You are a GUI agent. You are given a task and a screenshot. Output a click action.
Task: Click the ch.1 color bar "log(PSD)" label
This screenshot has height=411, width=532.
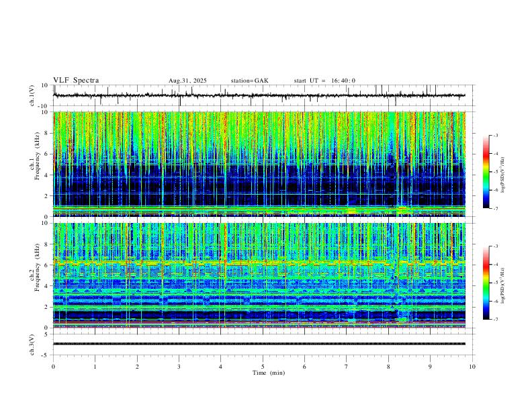(502, 175)
